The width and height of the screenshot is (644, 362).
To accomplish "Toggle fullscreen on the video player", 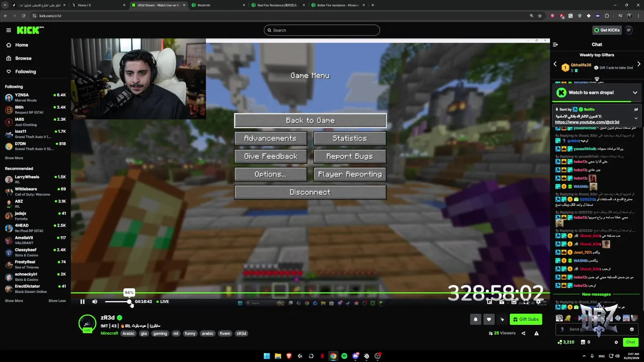I will (526, 302).
